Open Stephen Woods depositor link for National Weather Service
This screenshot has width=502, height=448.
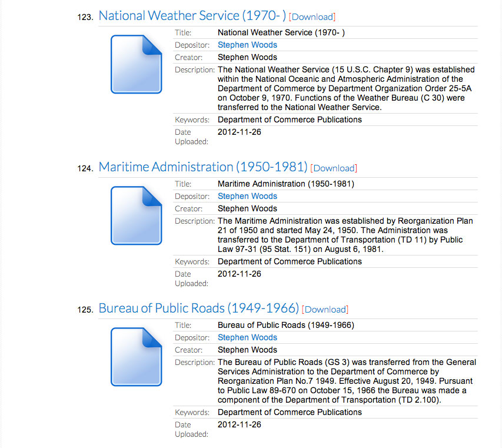coord(247,45)
